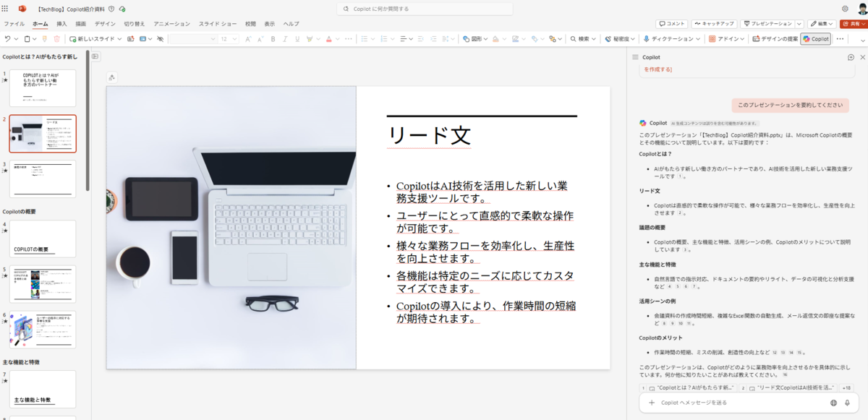Select slide 3 thumbnail
Screen dimensions: 868x420
43,179
